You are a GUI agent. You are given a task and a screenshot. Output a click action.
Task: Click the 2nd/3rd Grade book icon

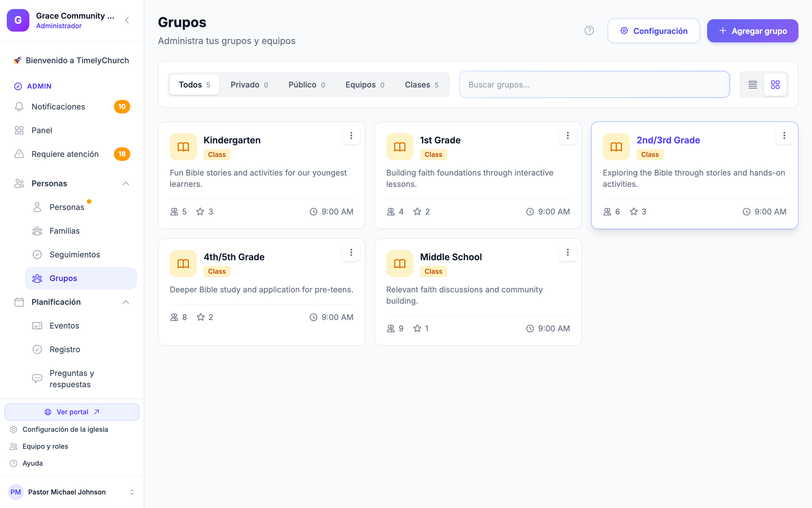click(x=616, y=147)
